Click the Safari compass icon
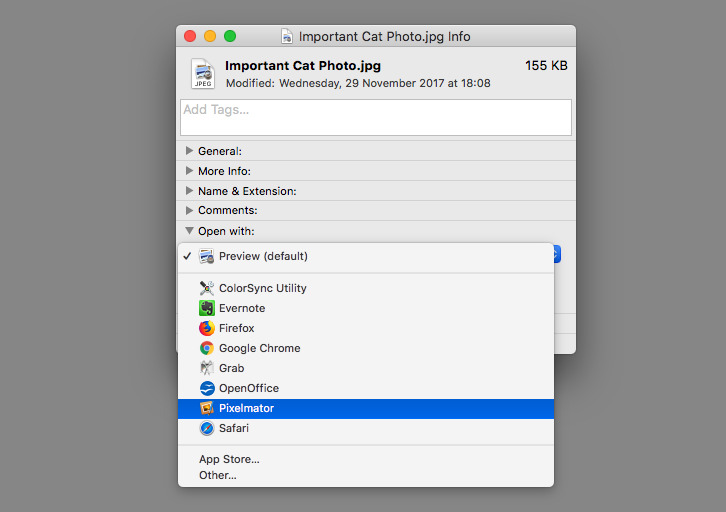 [x=207, y=428]
